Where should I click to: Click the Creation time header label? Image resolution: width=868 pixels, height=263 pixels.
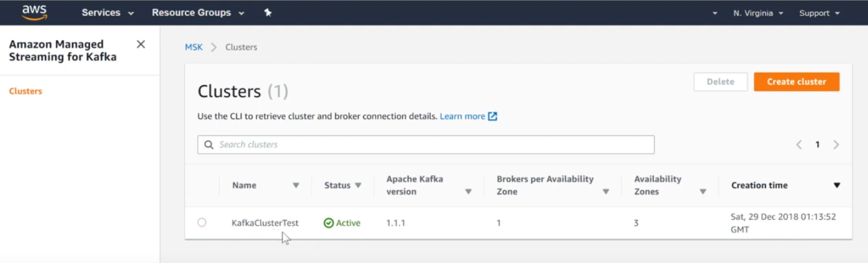pyautogui.click(x=759, y=185)
